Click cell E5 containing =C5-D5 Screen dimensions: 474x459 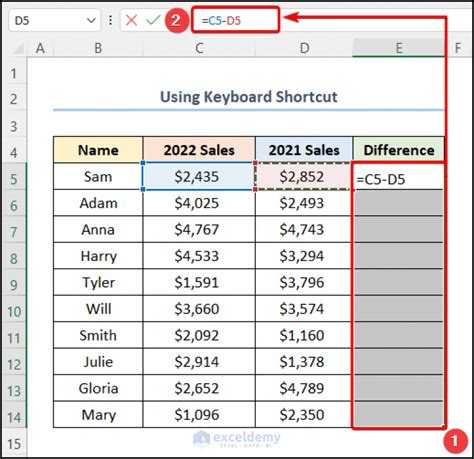(x=398, y=177)
